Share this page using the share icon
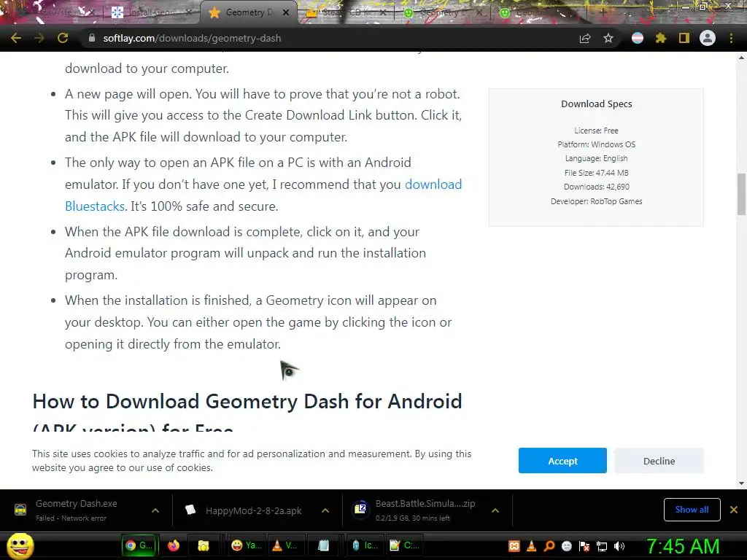Viewport: 747px width, 560px height. tap(585, 38)
